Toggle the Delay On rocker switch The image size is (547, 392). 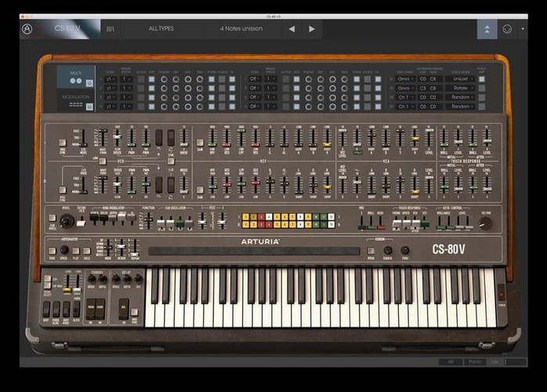point(124,309)
